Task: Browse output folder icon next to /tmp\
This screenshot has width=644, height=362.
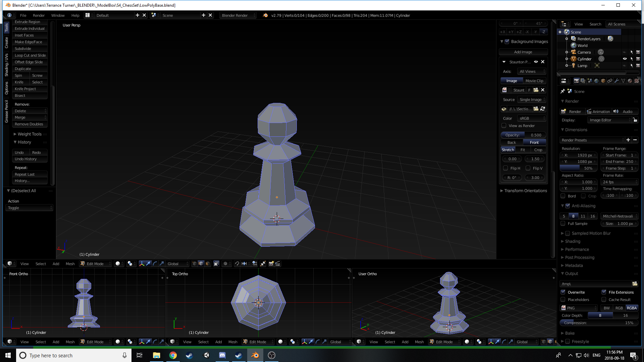Action: 635,284
